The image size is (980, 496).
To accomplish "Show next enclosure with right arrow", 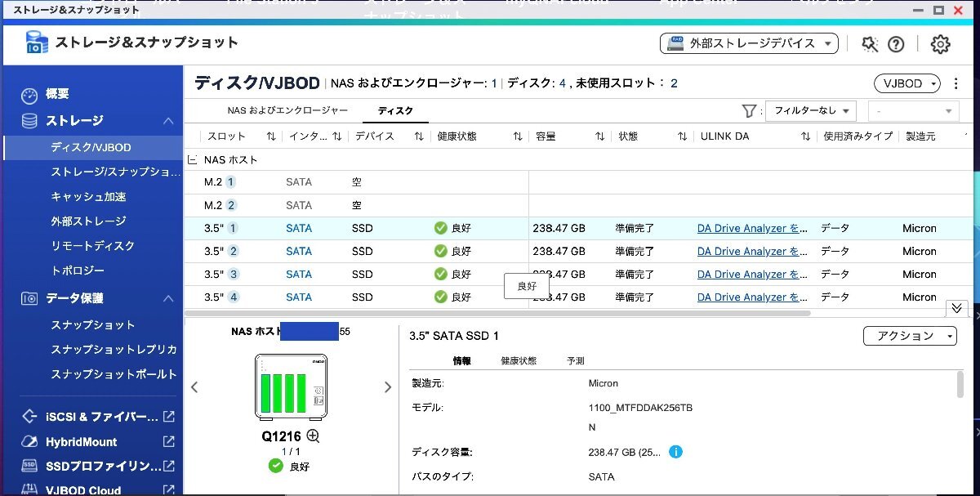I will 388,387.
